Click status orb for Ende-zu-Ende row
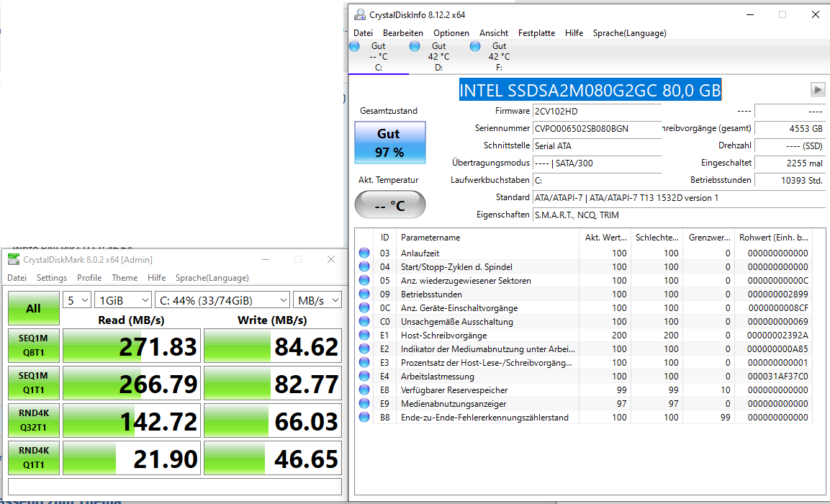830x504 pixels. (364, 417)
